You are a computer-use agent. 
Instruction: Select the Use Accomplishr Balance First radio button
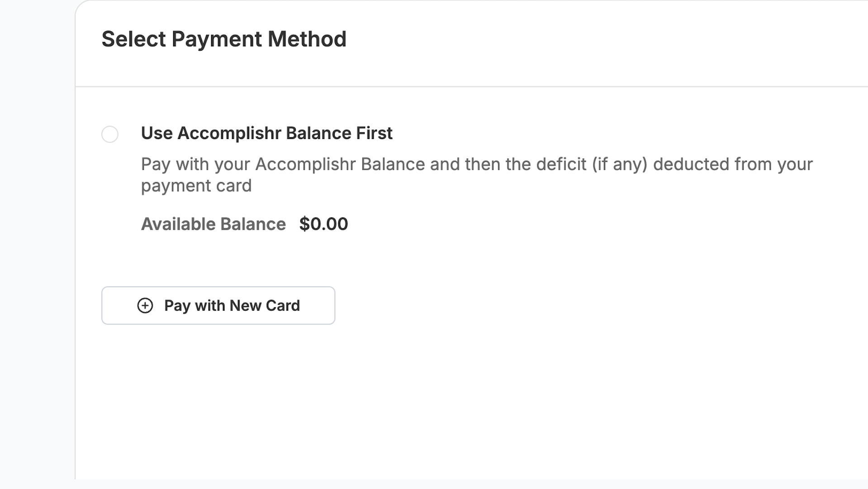pos(110,134)
